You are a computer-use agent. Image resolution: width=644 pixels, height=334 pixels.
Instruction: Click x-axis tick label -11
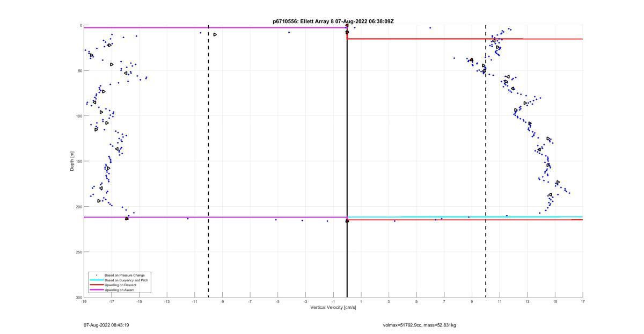pyautogui.click(x=194, y=302)
